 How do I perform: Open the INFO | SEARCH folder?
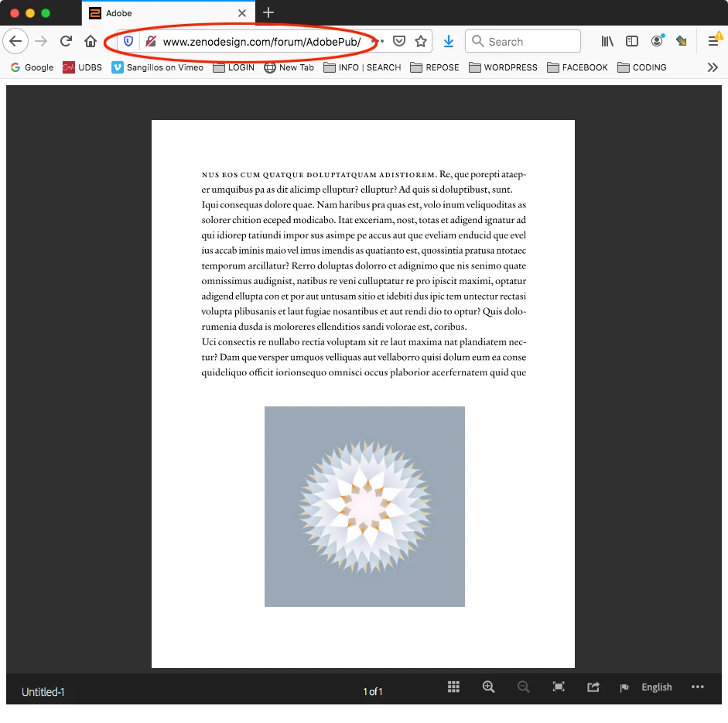pos(362,67)
